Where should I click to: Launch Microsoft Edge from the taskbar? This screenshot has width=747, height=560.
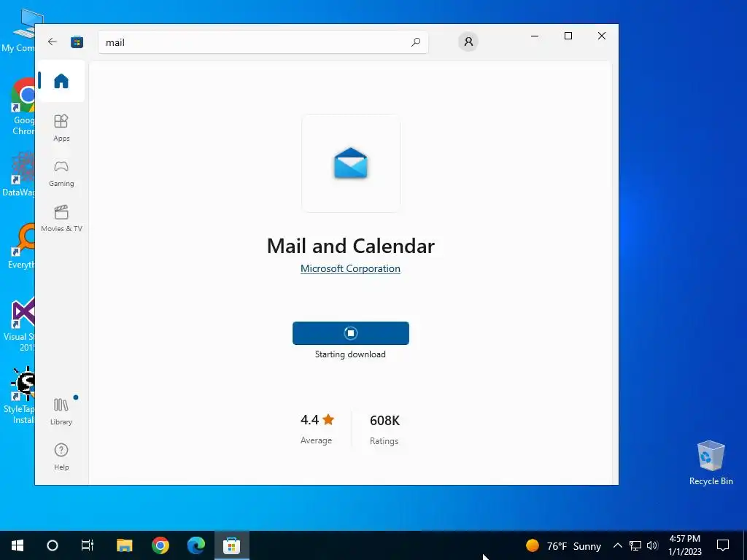(196, 545)
